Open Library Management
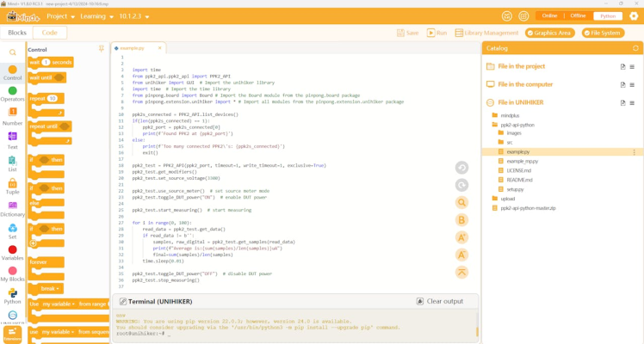The image size is (644, 344). coord(486,33)
